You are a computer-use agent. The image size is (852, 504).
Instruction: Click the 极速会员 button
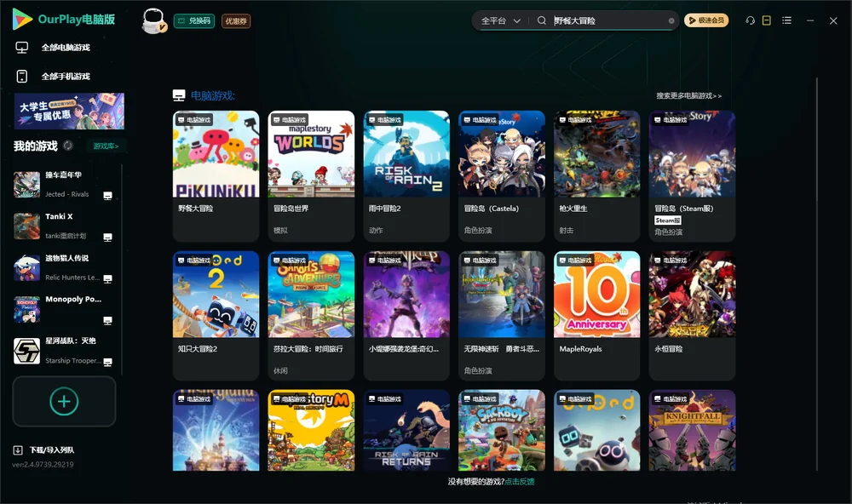(x=706, y=20)
